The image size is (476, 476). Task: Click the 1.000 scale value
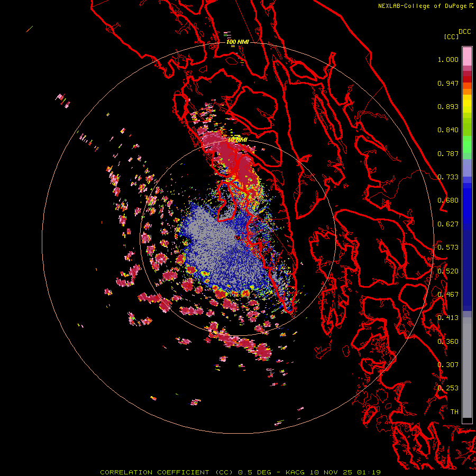[448, 59]
